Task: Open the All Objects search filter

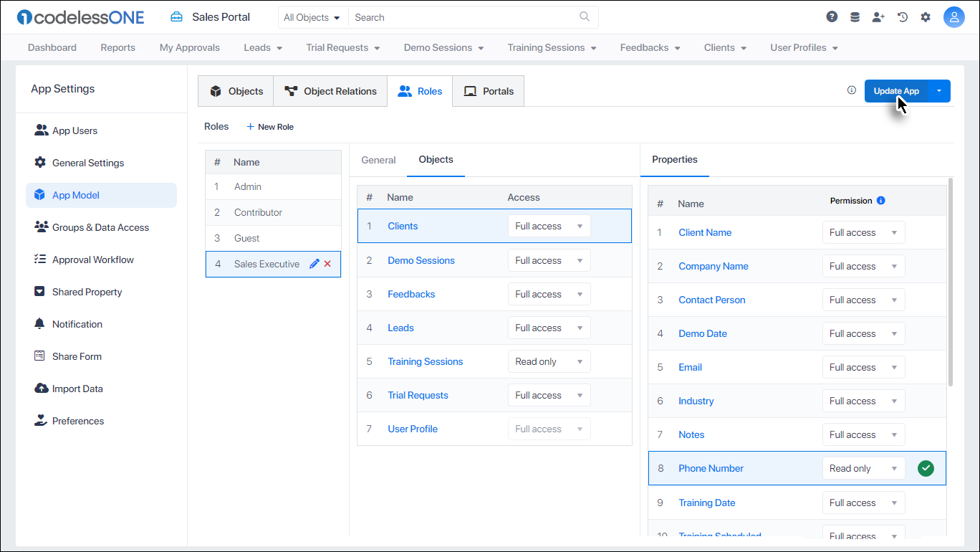Action: coord(312,17)
